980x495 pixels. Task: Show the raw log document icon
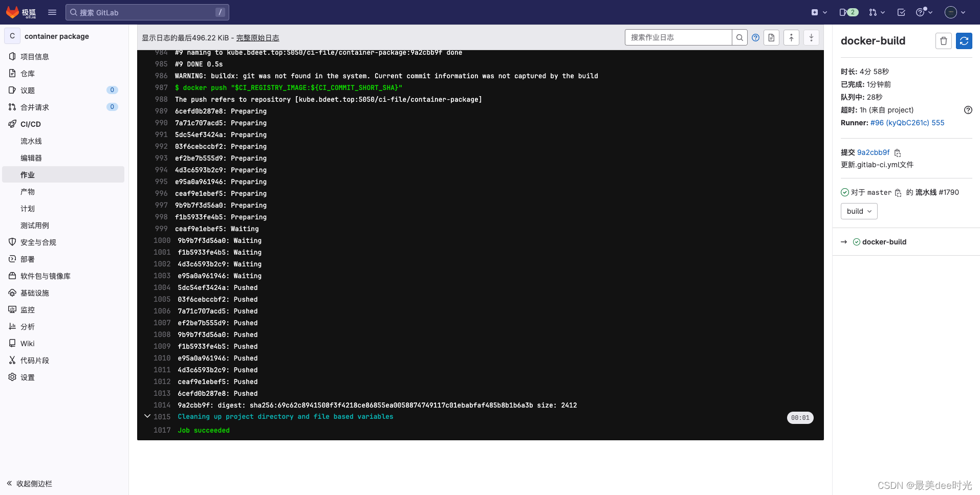[x=771, y=37]
